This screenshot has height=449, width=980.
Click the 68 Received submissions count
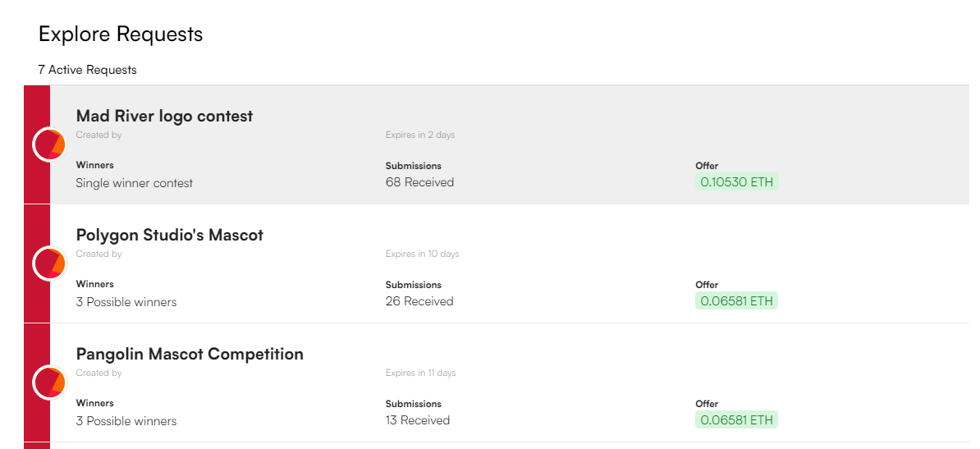coord(419,182)
